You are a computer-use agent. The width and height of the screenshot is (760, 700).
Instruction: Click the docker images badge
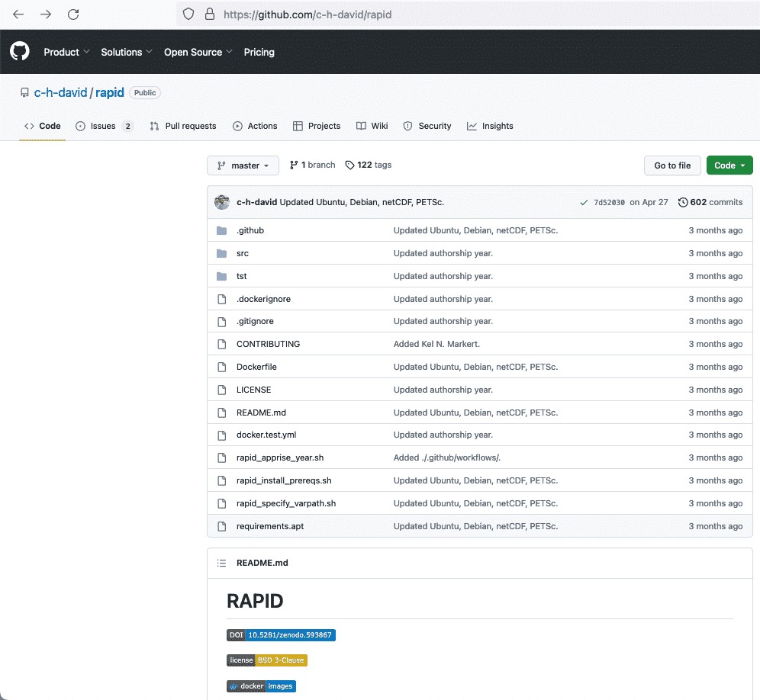click(x=261, y=686)
